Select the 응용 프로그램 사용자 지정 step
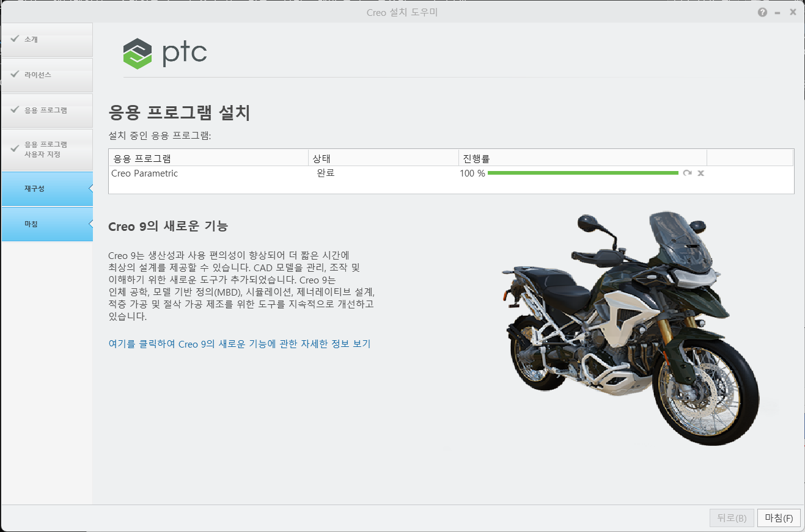The height and width of the screenshot is (532, 805). coord(47,150)
